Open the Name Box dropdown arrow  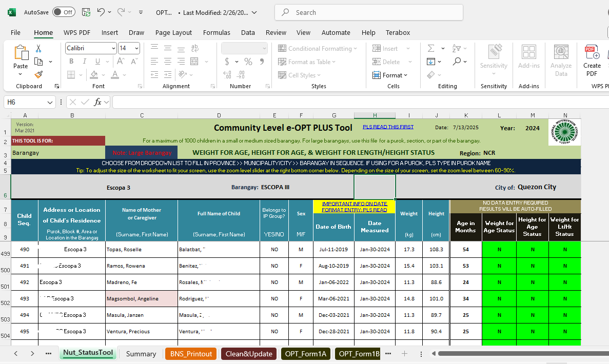tap(50, 102)
